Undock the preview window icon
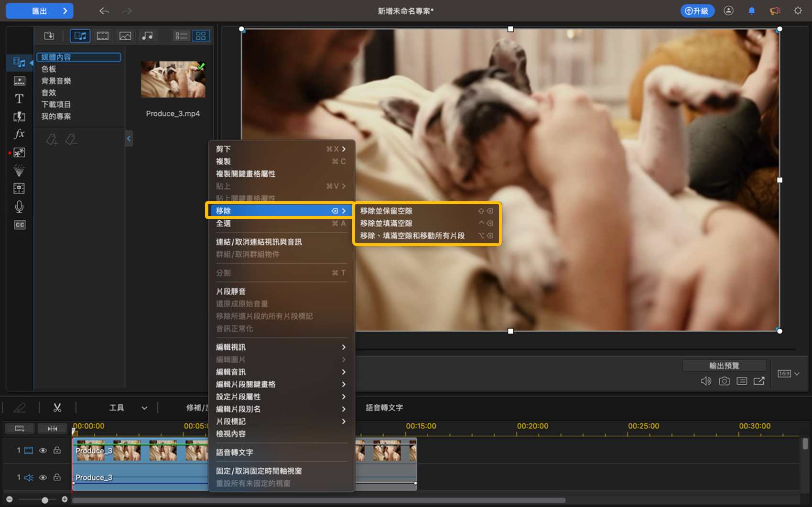Image resolution: width=812 pixels, height=507 pixels. (759, 381)
